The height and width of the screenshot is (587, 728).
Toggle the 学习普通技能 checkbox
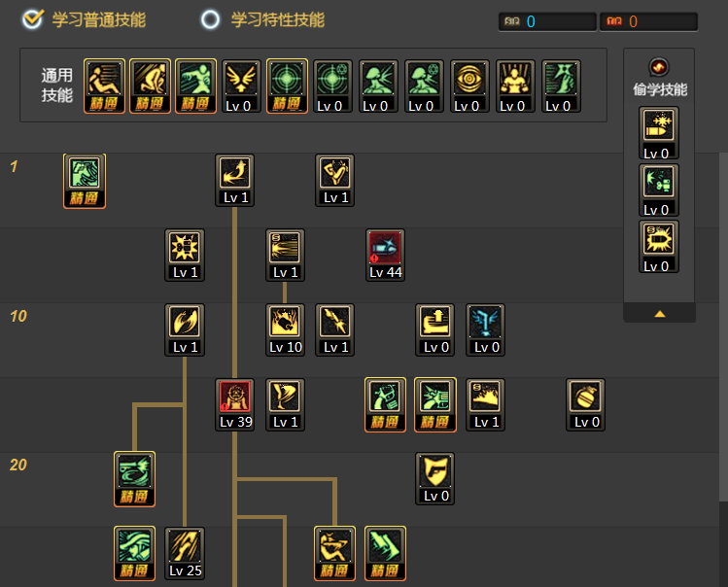33,19
